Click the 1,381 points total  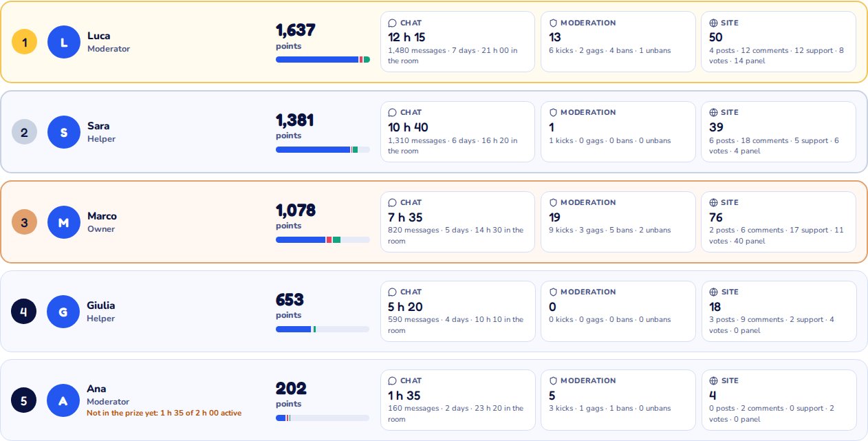[x=295, y=120]
